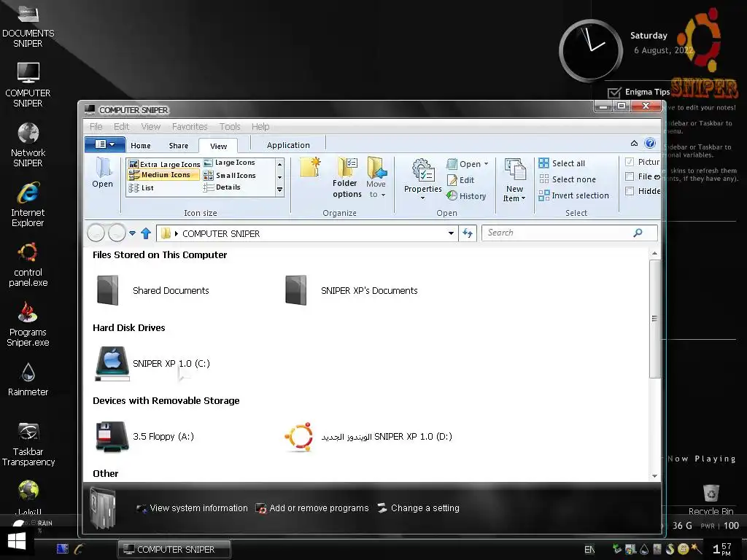747x560 pixels.
Task: Click the water drop Rainmeter tray icon
Action: coord(644,549)
